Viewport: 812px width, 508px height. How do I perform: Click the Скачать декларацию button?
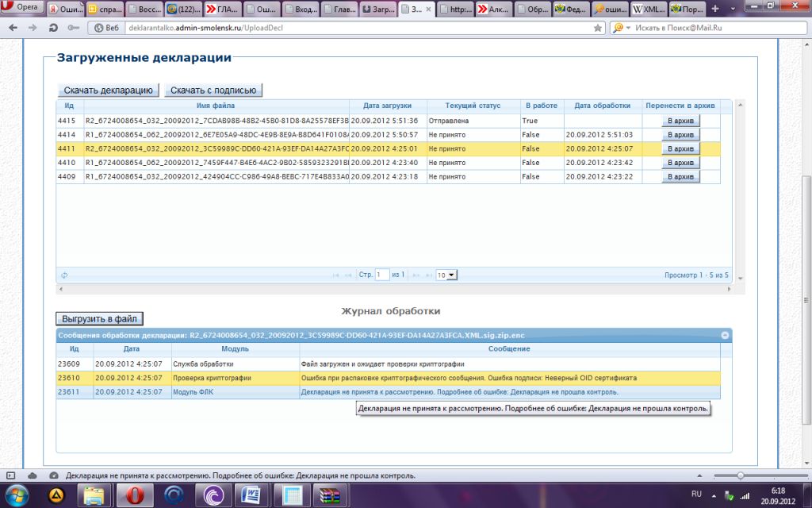point(108,90)
